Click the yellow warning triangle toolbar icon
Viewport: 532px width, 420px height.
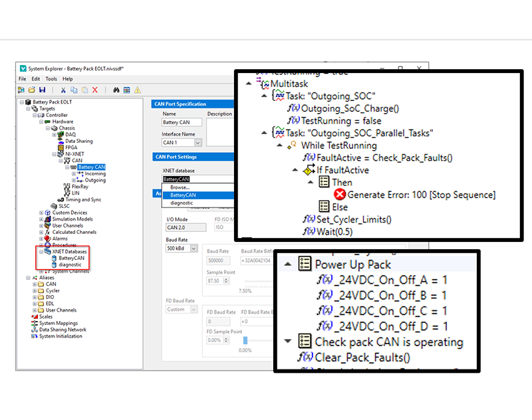138,90
